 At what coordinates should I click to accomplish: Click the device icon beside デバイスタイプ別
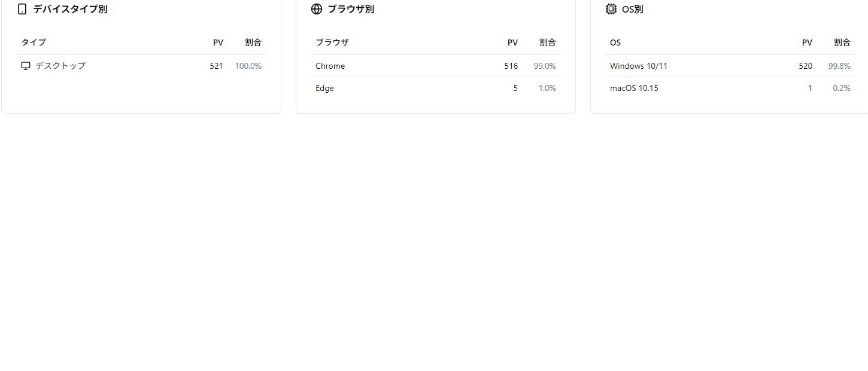tap(22, 9)
